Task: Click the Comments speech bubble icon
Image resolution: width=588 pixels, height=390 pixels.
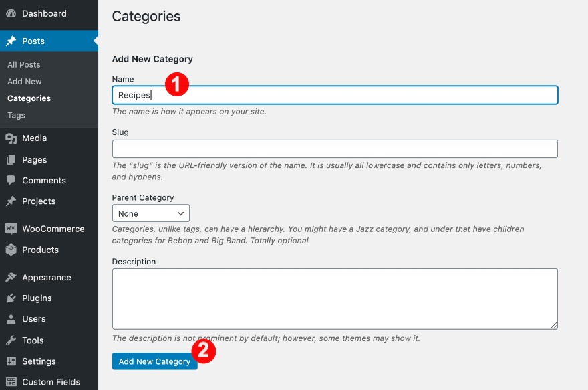Action: tap(11, 181)
